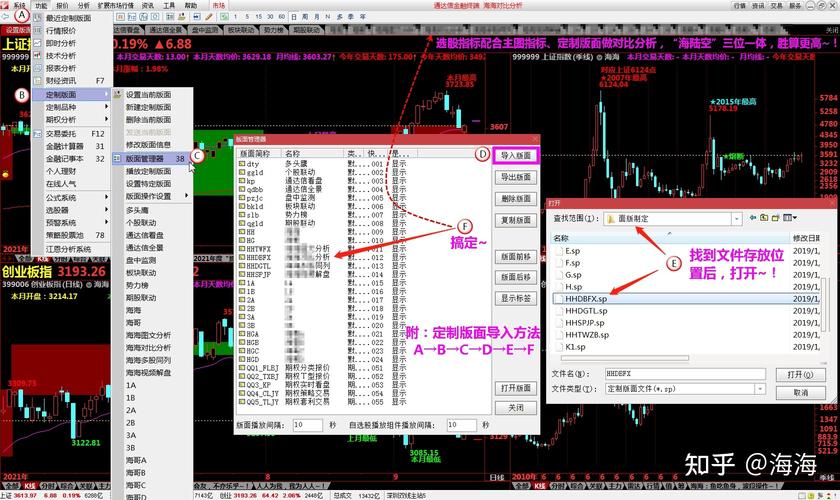This screenshot has height=500, width=840.
Task: Click 关闭 button in layout manager
Action: 515,408
